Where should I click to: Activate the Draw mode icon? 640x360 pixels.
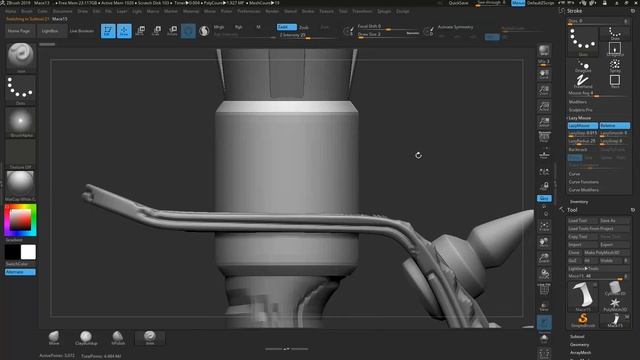pyautogui.click(x=124, y=31)
